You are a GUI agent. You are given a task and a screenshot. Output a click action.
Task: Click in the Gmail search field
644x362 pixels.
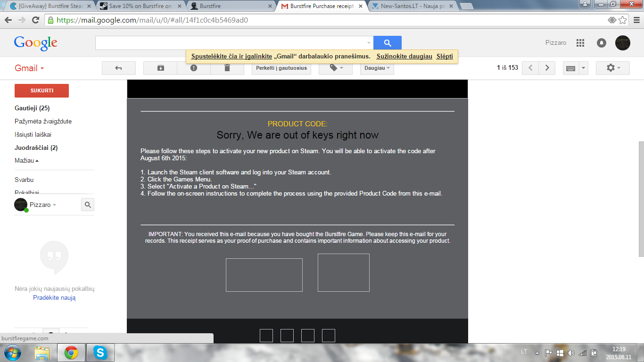pos(230,43)
